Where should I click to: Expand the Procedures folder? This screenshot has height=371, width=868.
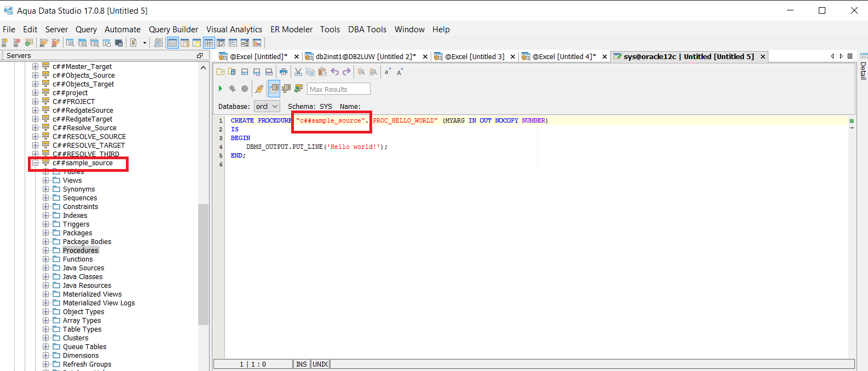coord(46,251)
